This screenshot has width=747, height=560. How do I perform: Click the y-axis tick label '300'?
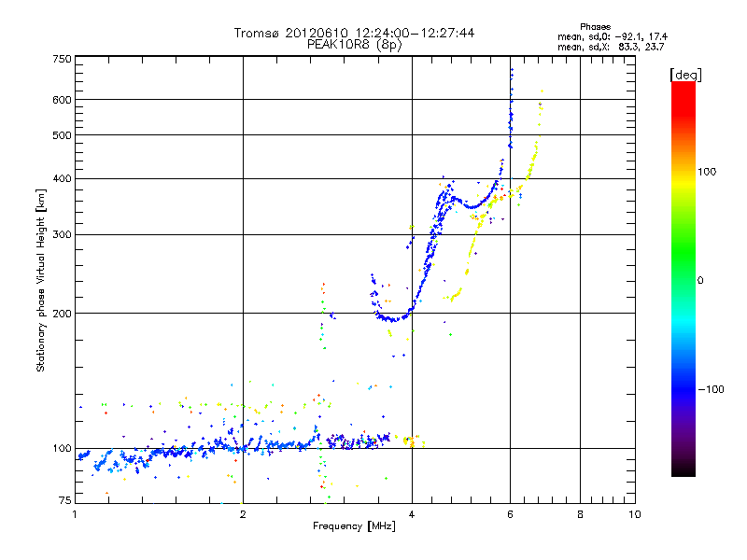62,235
